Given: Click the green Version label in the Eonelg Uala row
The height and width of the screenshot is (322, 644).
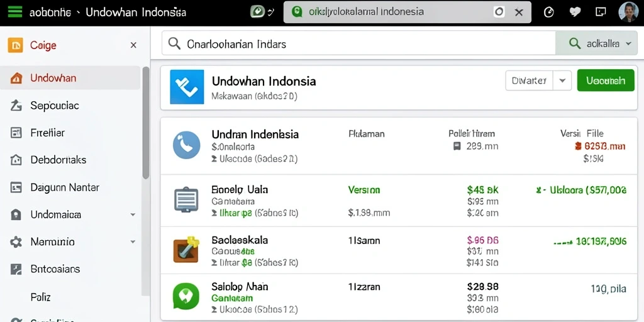Looking at the screenshot, I should point(364,190).
